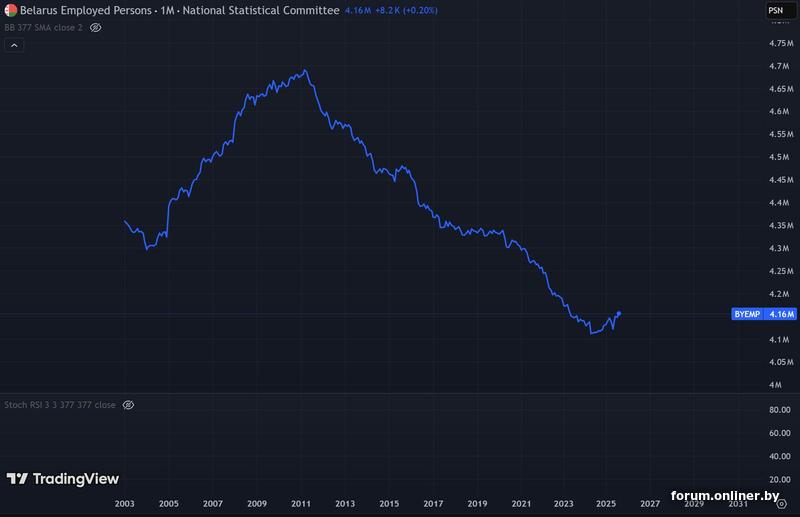Click the (+0.20%) percent change value

tap(420, 10)
